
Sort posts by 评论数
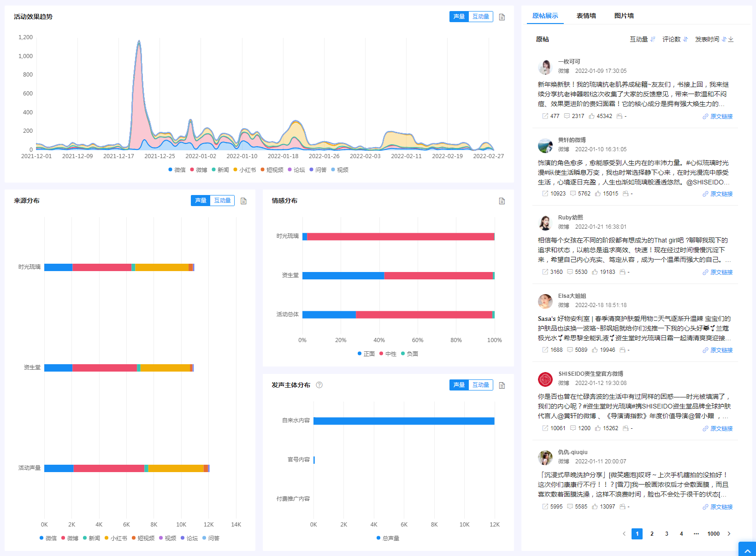(x=675, y=39)
